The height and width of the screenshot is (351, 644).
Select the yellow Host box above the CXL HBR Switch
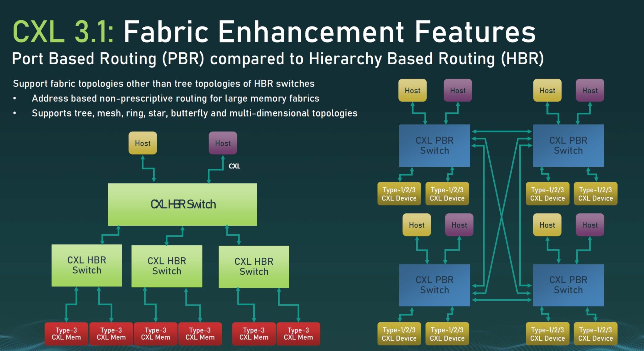coord(142,143)
